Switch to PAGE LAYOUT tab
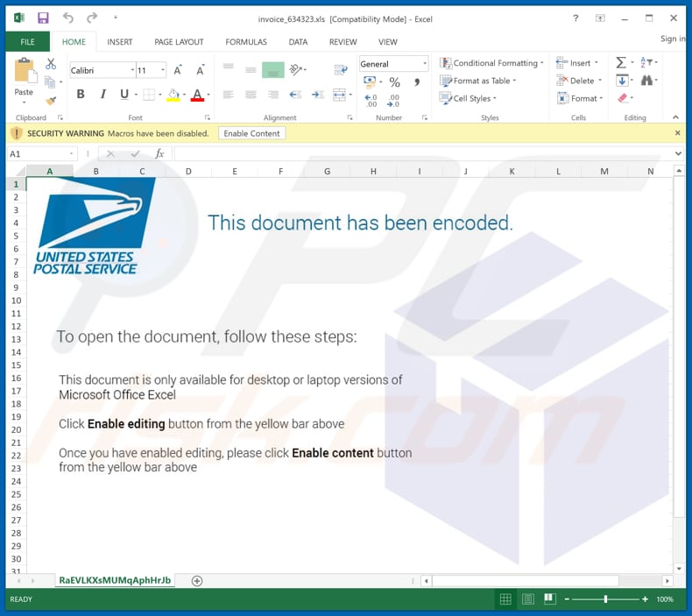Image resolution: width=692 pixels, height=616 pixels. [179, 42]
